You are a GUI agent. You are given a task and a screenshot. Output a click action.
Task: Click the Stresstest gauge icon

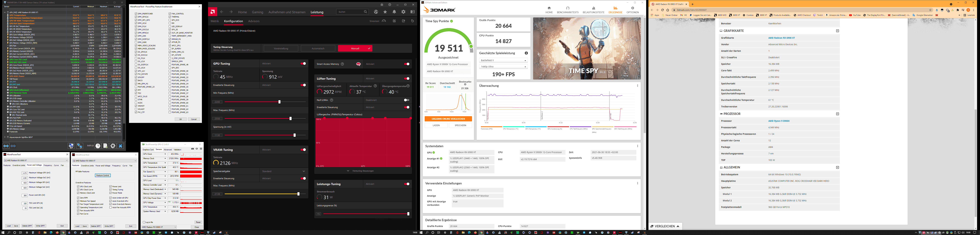point(384,21)
